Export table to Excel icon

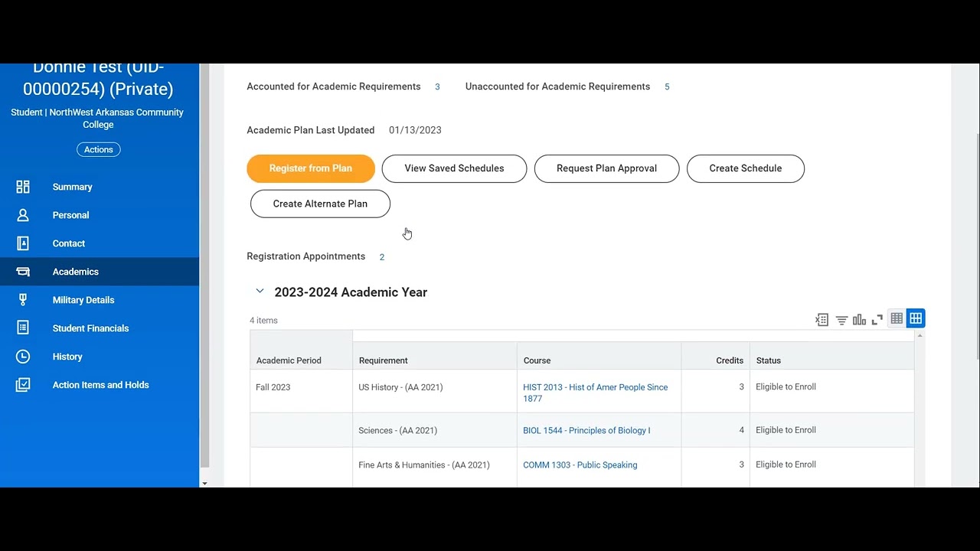(822, 320)
